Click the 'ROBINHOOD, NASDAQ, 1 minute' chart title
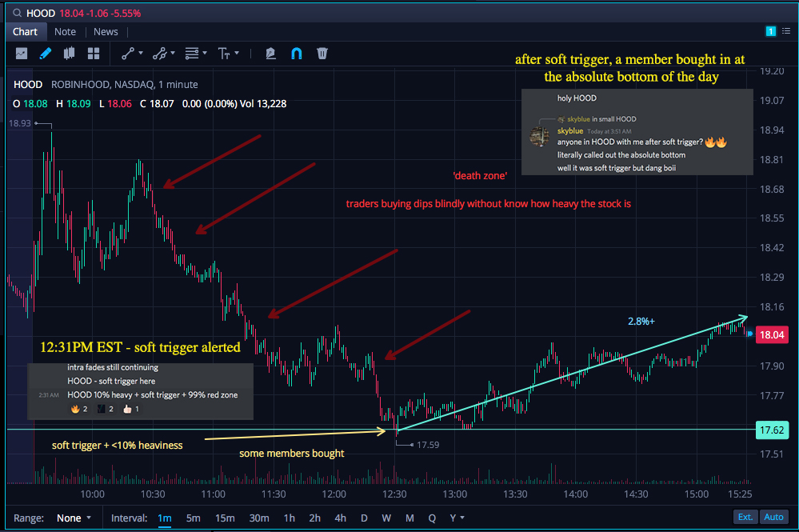 pos(124,85)
